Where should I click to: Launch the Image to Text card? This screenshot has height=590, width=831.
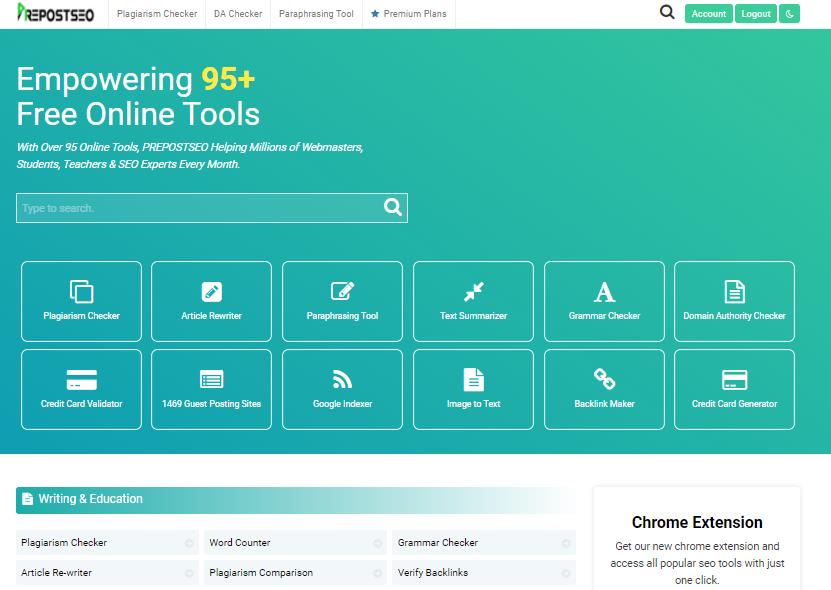click(x=473, y=389)
